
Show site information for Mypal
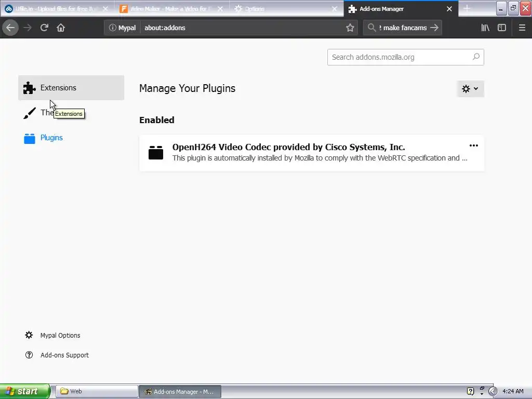click(122, 28)
